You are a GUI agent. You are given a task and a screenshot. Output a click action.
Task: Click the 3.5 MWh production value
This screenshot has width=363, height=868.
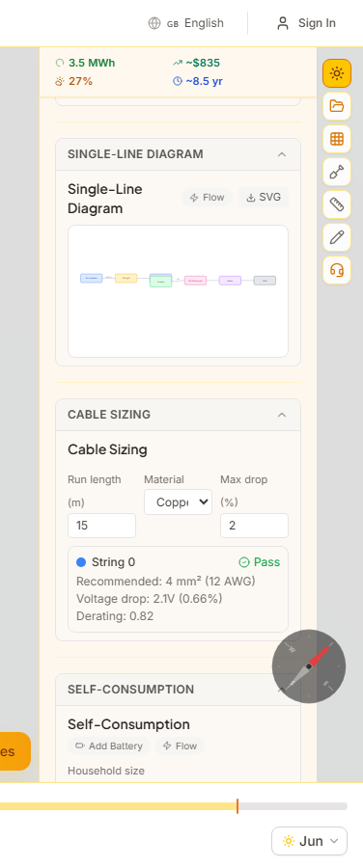click(x=92, y=63)
